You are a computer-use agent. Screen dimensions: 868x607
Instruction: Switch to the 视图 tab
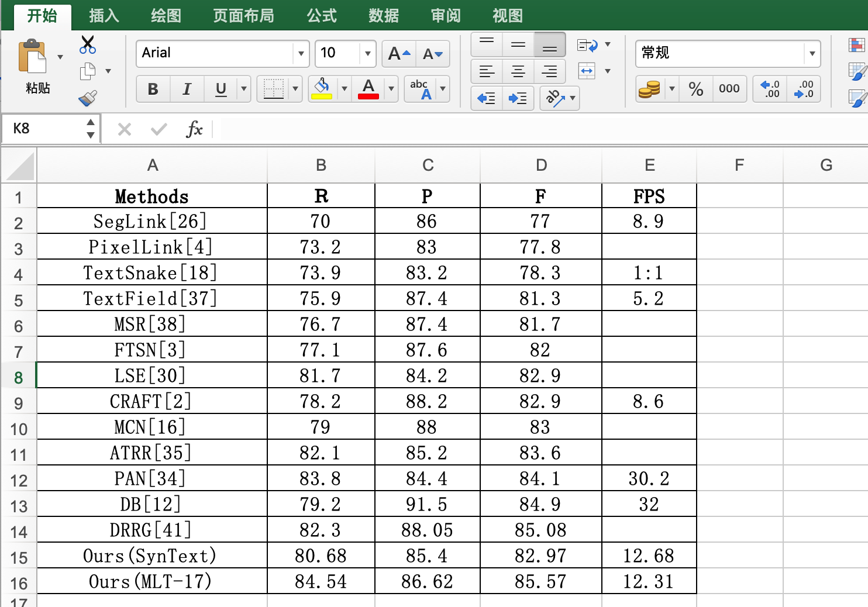[x=508, y=16]
